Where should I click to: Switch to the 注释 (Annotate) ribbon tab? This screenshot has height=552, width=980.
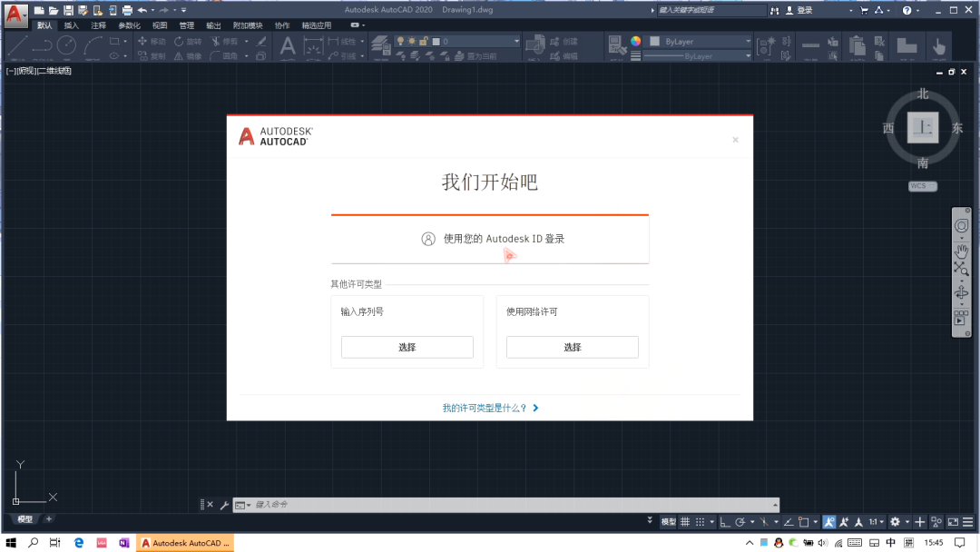pos(98,25)
